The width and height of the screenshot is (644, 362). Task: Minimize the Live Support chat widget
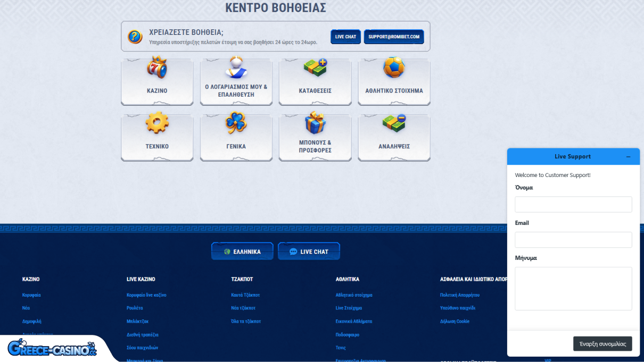tap(628, 157)
